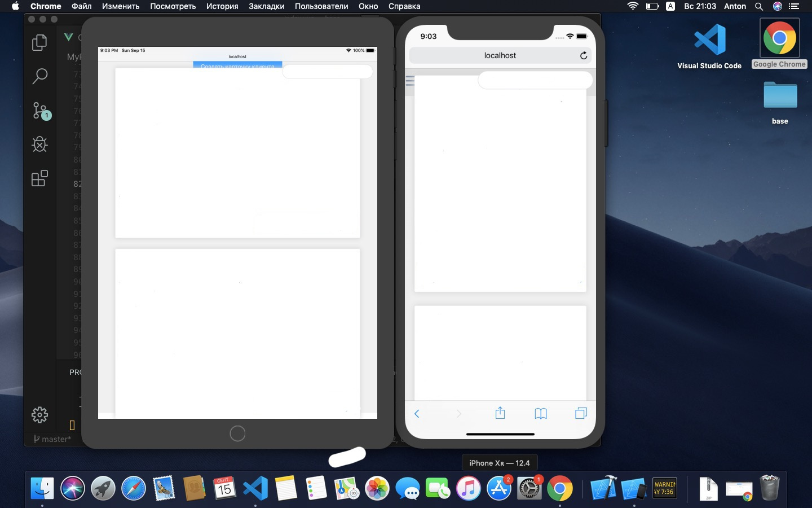Open the Закладки menu
This screenshot has height=508, width=812.
(x=266, y=6)
